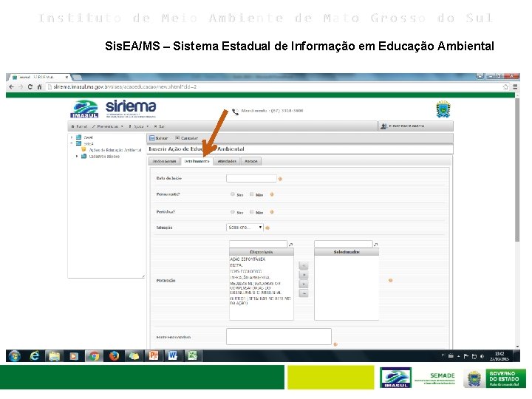532x399 pixels.
Task: Open Internet Explorer from taskbar
Action: [x=34, y=356]
